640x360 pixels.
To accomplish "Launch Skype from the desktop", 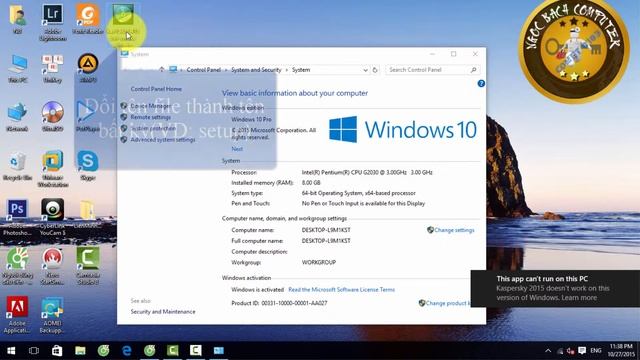I will point(88,165).
